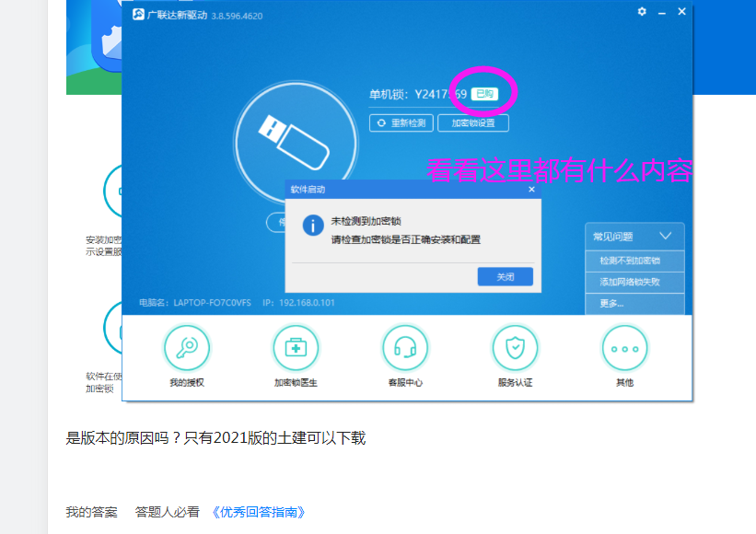756x534 pixels.
Task: Click the 我的授权 label
Action: pos(187,383)
